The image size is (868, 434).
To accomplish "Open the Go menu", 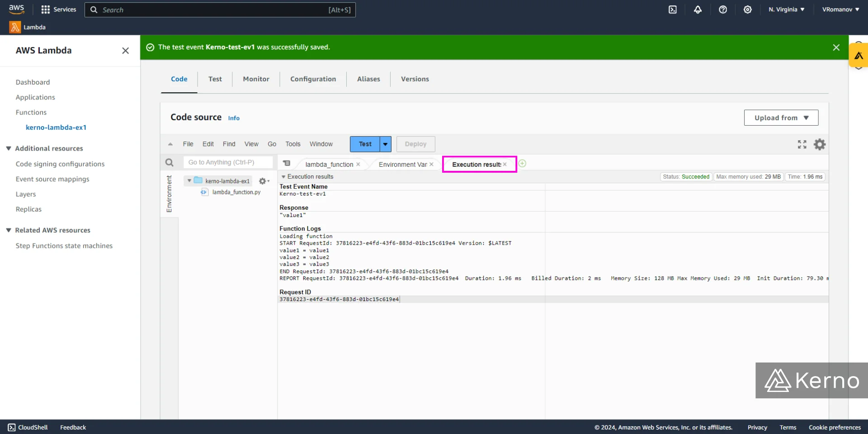I will pyautogui.click(x=272, y=144).
